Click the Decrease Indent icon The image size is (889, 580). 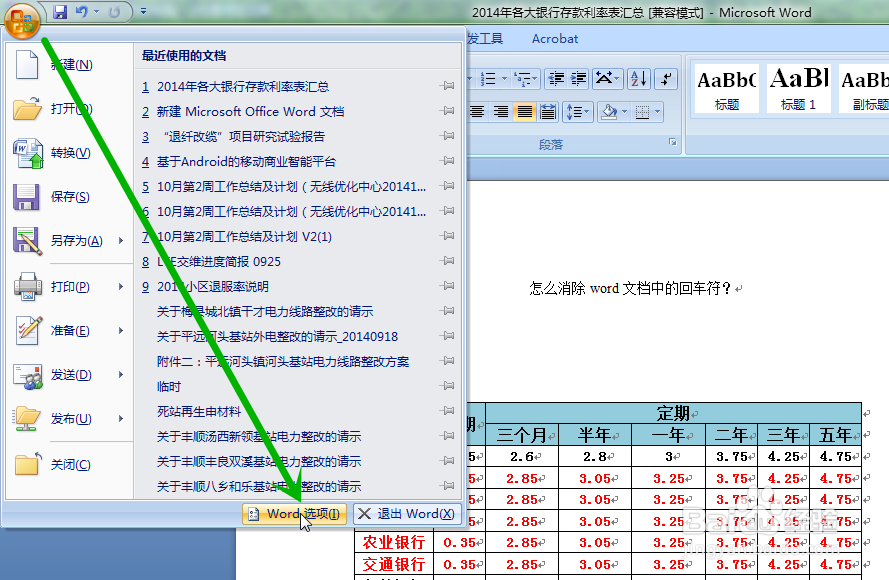[558, 80]
